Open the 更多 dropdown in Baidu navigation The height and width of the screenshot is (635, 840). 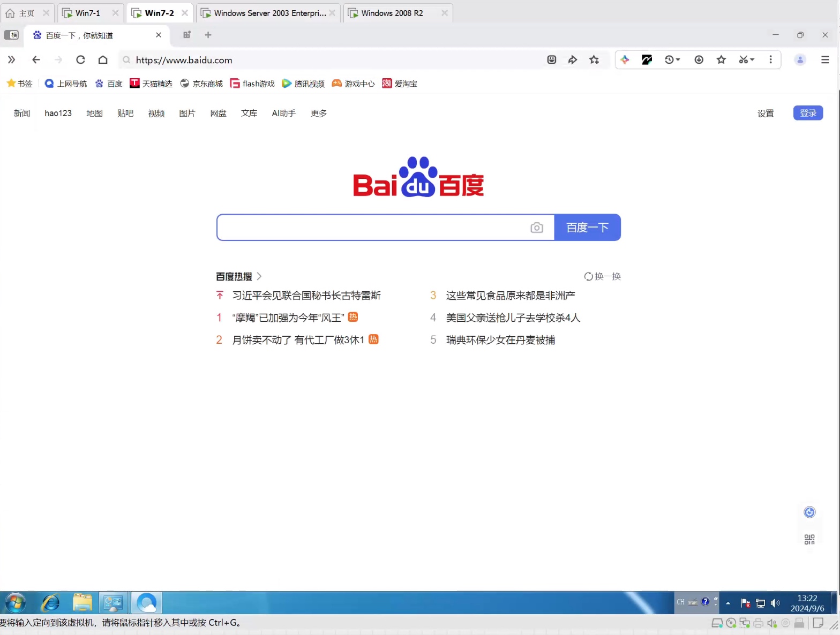pyautogui.click(x=319, y=114)
